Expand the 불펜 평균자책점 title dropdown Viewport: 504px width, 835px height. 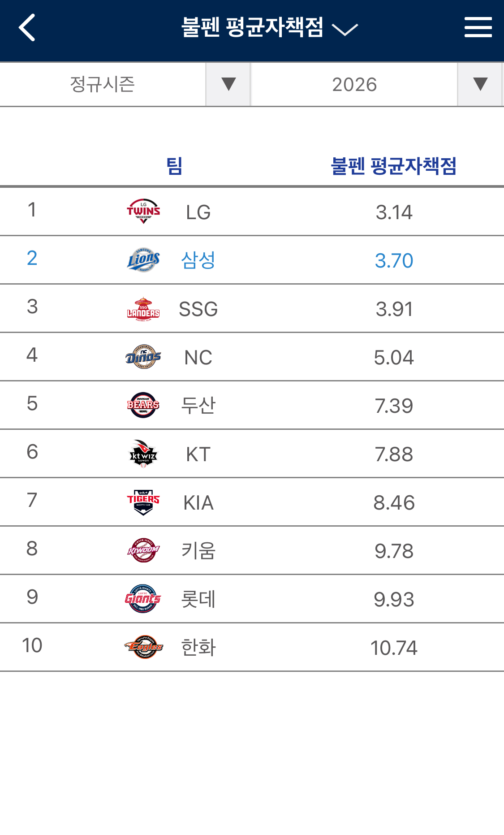pos(270,28)
